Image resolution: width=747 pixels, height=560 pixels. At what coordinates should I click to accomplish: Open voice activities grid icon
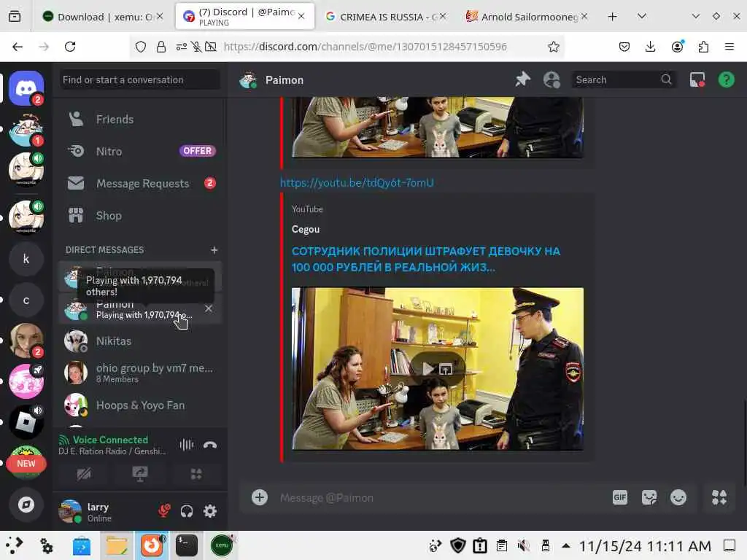(x=196, y=474)
